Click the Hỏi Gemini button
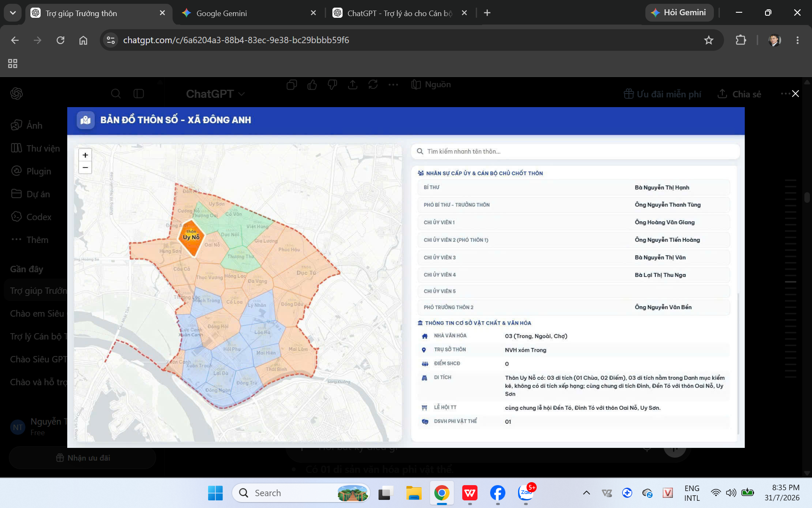 (x=679, y=13)
